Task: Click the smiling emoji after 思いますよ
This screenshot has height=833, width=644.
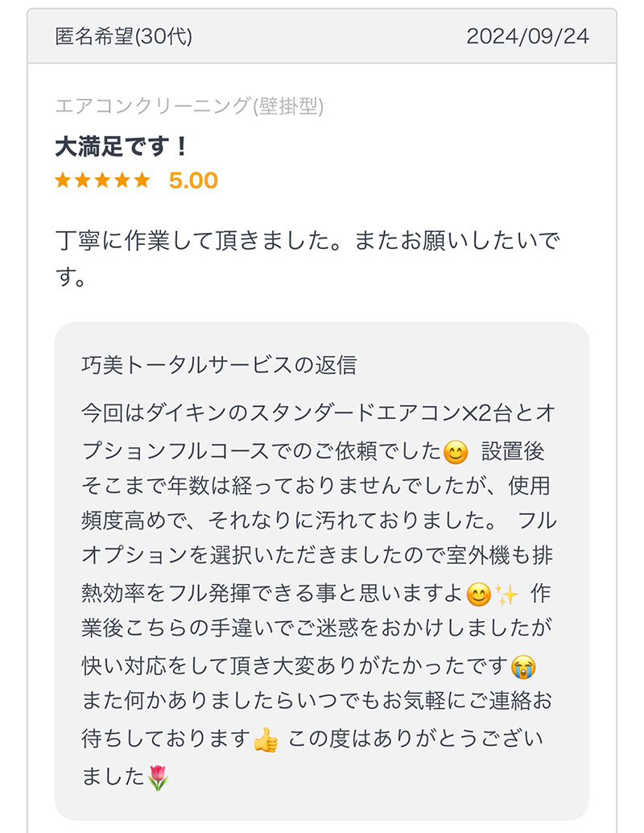Action: (478, 595)
